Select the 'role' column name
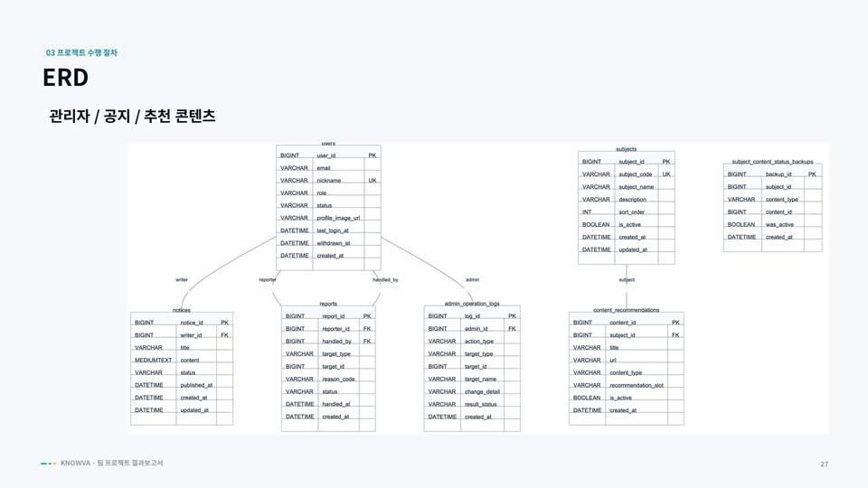 322,193
